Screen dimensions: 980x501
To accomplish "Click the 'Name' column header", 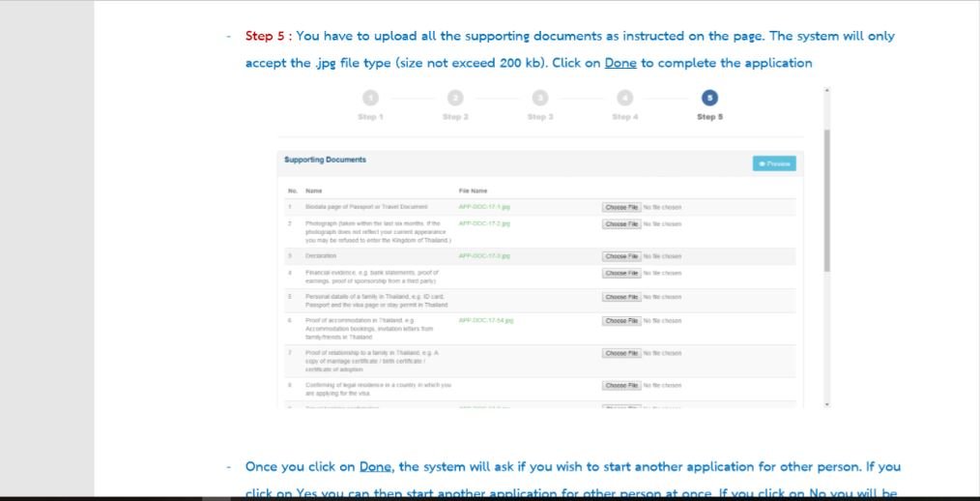I will point(314,191).
